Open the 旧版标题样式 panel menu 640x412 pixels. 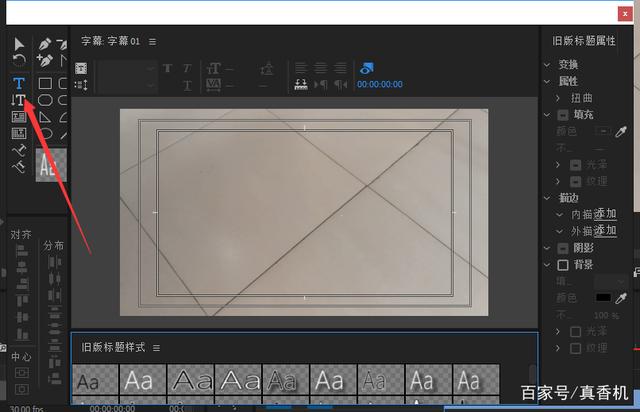coord(156,347)
